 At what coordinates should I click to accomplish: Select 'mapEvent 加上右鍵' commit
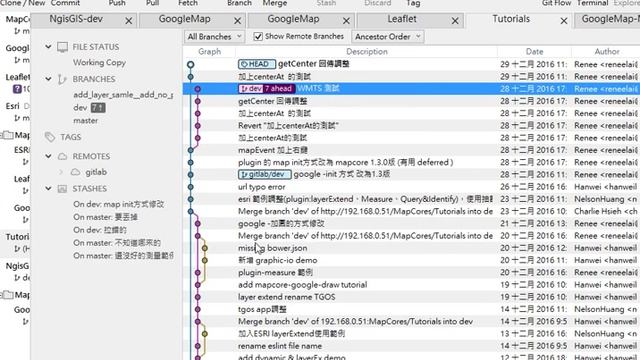tap(411, 150)
